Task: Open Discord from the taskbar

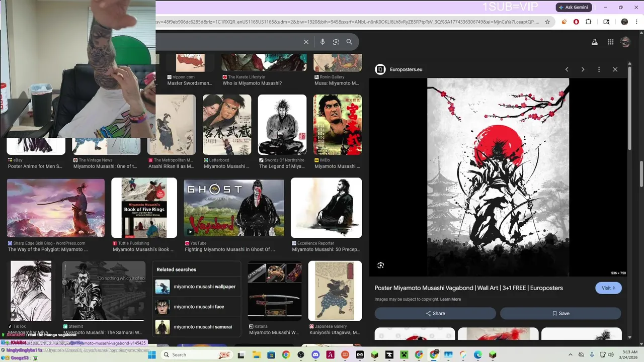Action: (315, 354)
